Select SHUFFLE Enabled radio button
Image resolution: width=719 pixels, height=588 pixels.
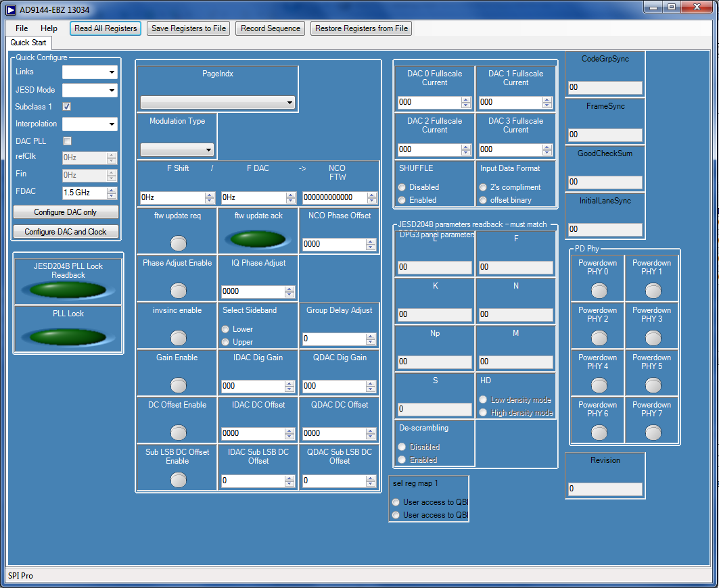(402, 200)
